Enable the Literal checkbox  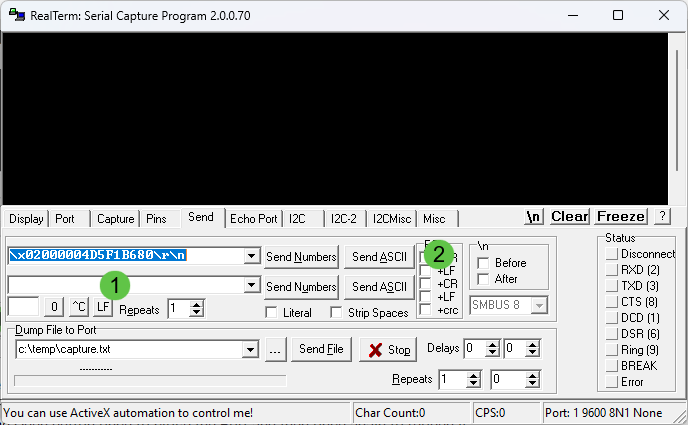[272, 312]
